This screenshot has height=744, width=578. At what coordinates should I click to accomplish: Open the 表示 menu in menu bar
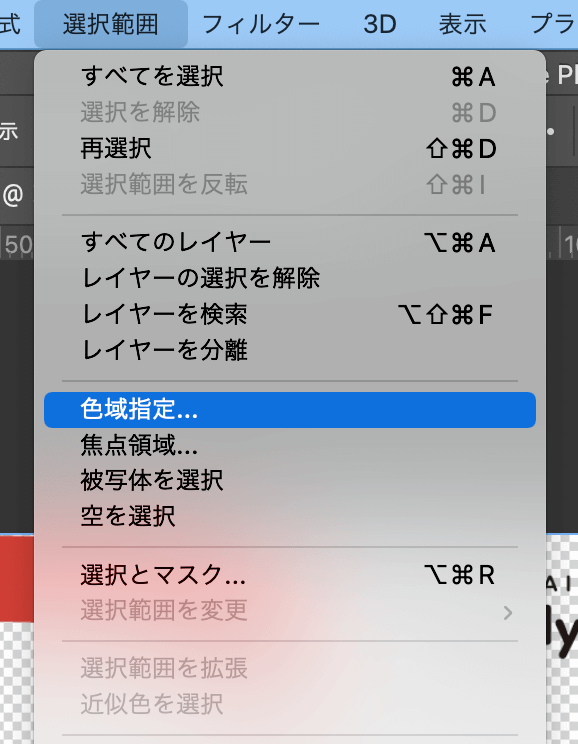coord(463,24)
